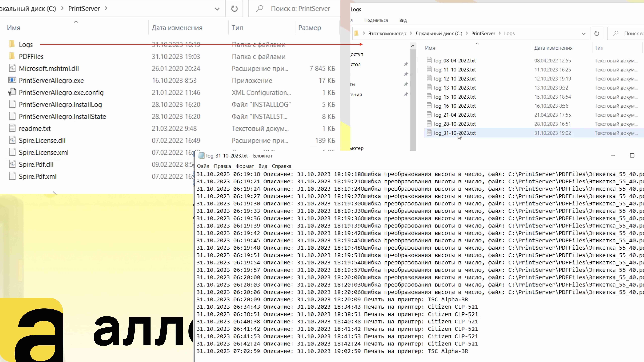Open the Logs folder icon in PrintServer window
Viewport: 644px width, 362px height.
[x=12, y=44]
